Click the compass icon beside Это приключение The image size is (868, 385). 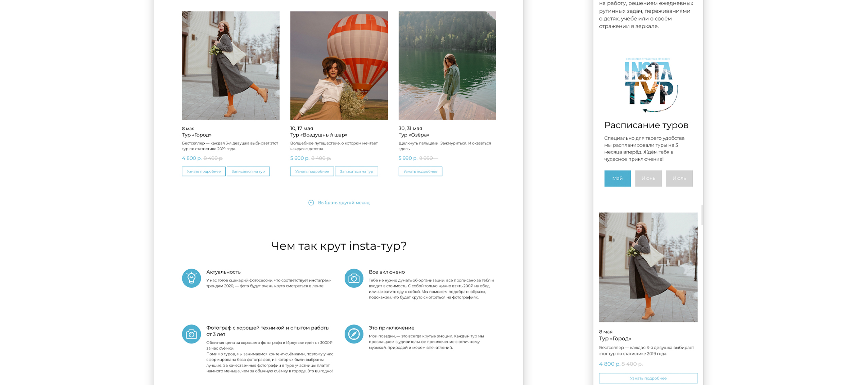tap(354, 334)
